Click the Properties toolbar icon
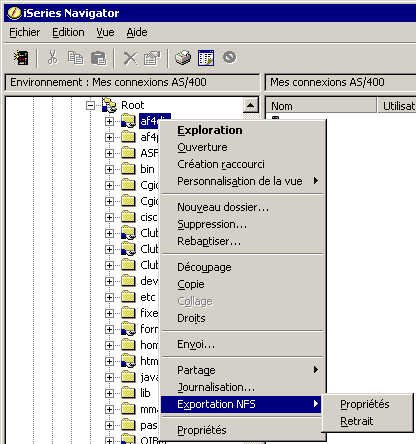 152,58
